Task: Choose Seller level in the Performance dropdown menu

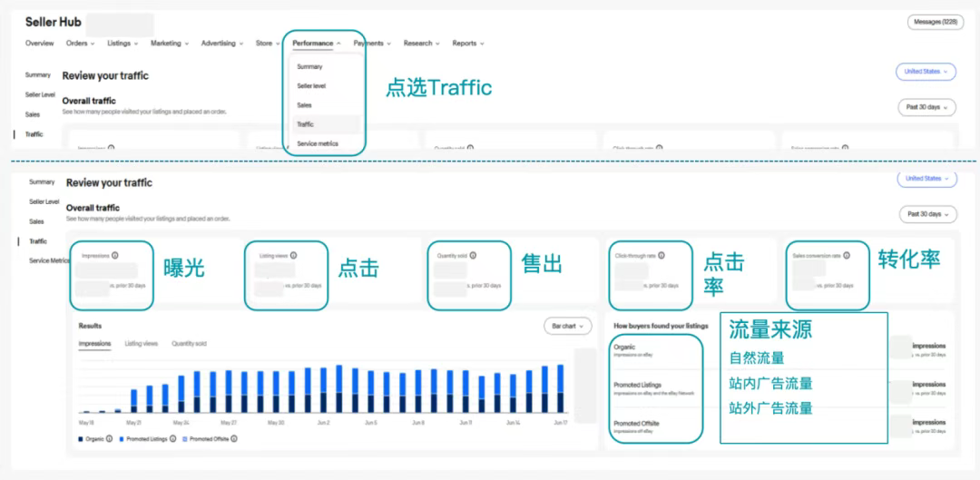Action: coord(310,85)
